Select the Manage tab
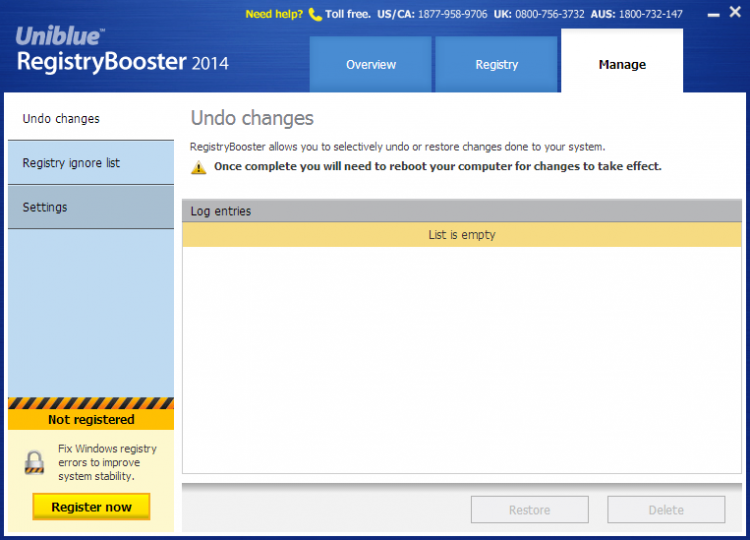The image size is (750, 540). pos(622,61)
